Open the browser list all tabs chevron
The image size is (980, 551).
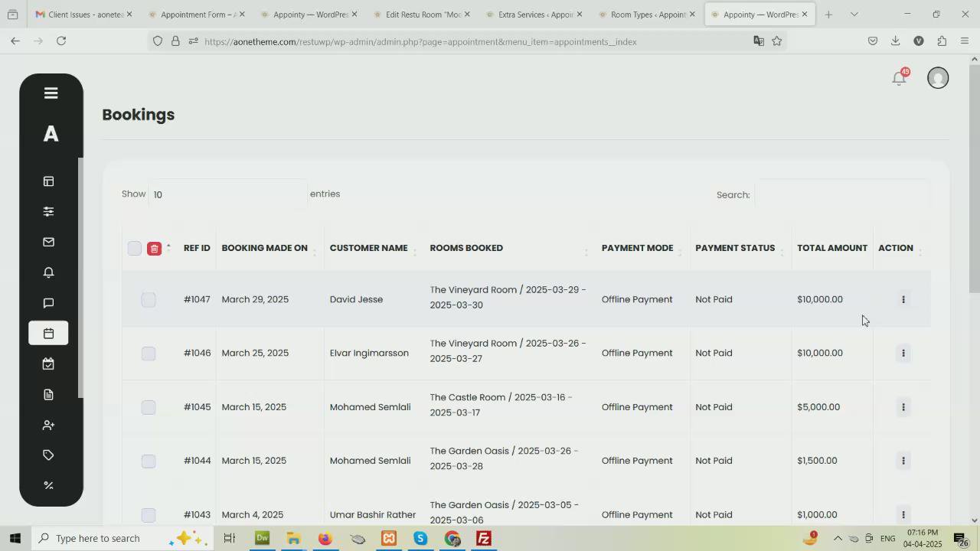(854, 15)
